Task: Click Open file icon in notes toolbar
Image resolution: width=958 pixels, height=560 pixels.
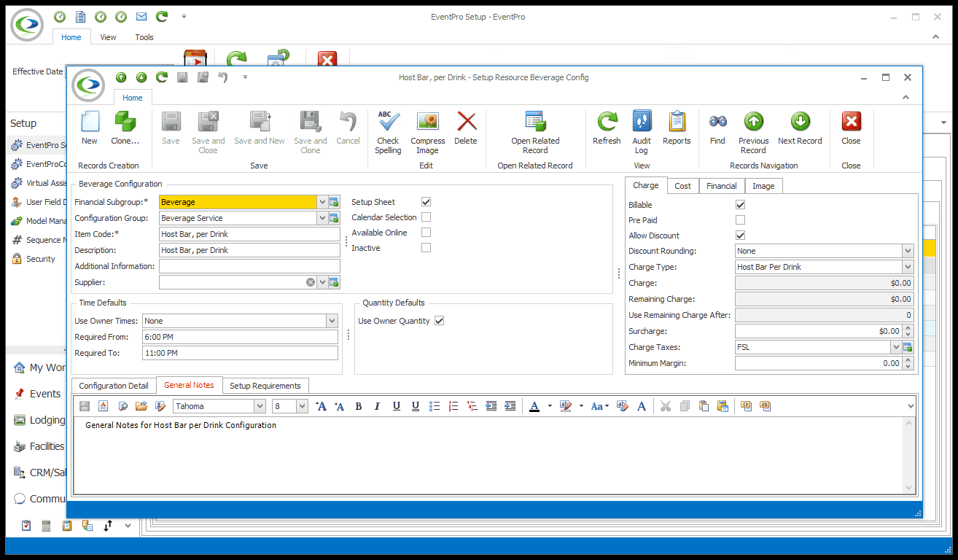Action: click(141, 406)
